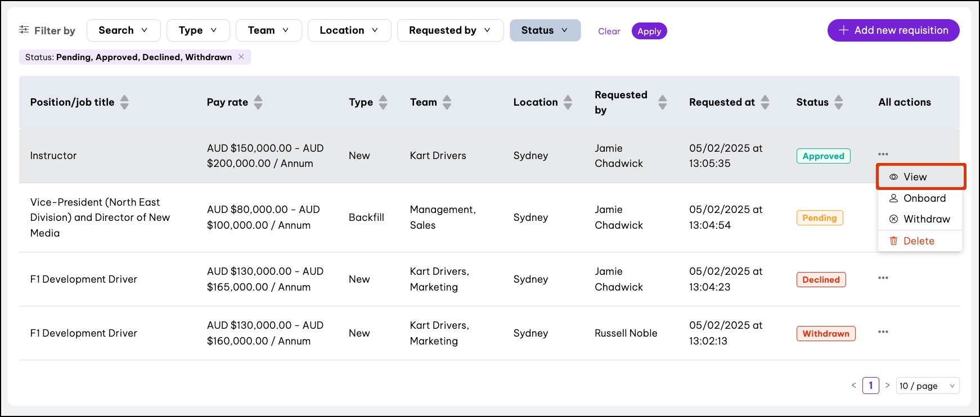Image resolution: width=980 pixels, height=417 pixels.
Task: Open actions for Withdrawn requisition row
Action: tap(883, 332)
